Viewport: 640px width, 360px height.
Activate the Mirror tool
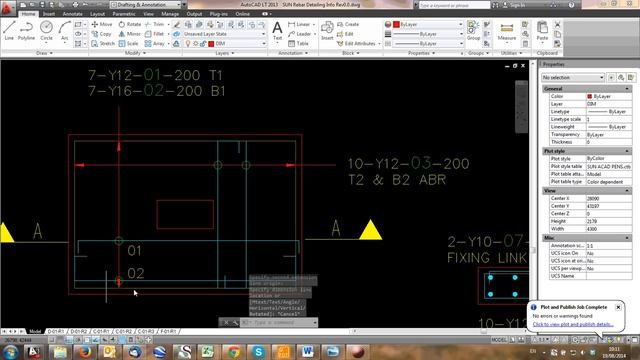tap(130, 34)
